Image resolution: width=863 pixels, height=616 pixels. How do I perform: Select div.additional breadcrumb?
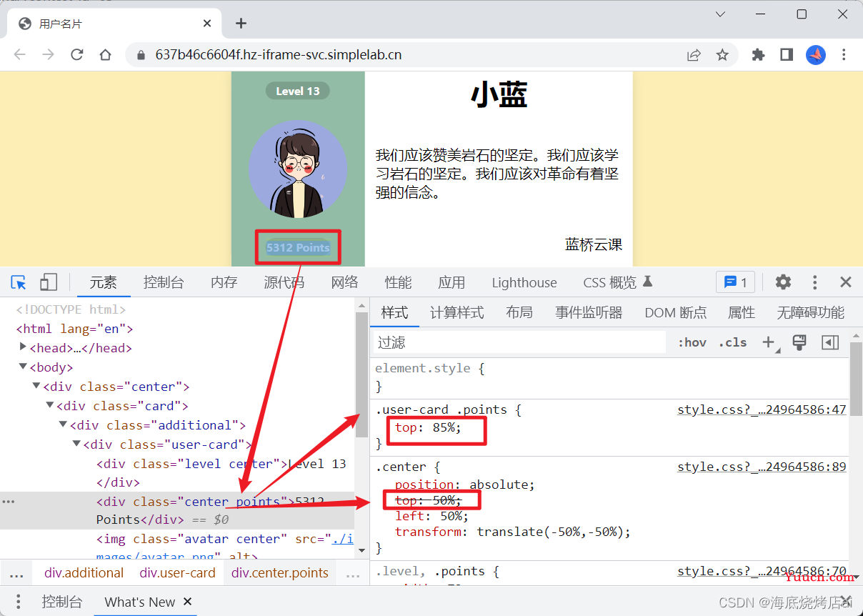coord(84,572)
